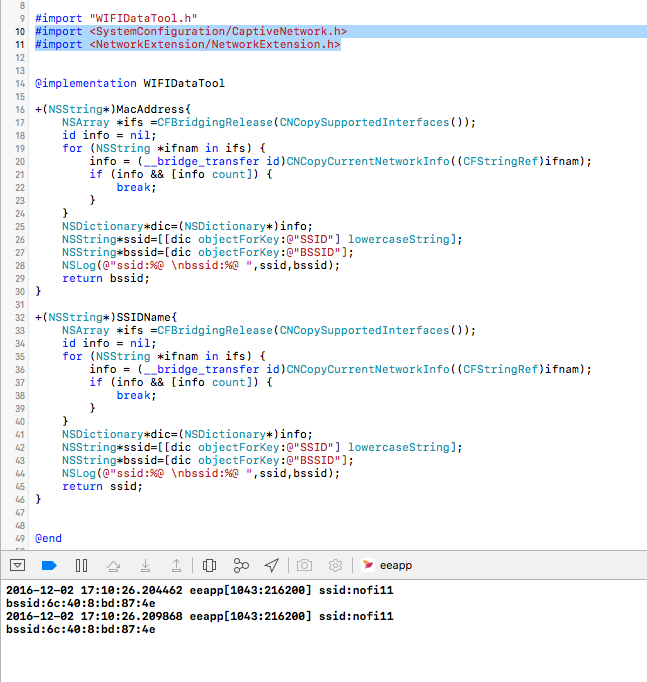Click second console log line timestamped 17:10:26.209868

[x=200, y=616]
